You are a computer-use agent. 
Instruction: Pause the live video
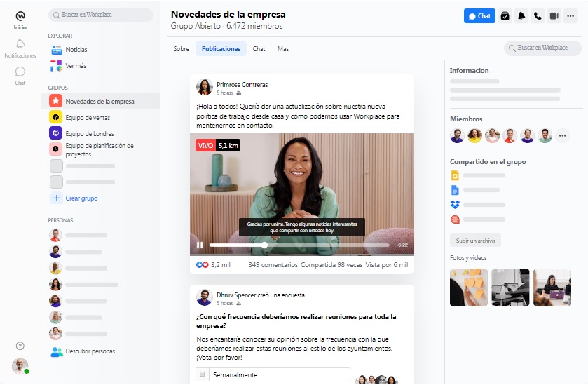[200, 245]
